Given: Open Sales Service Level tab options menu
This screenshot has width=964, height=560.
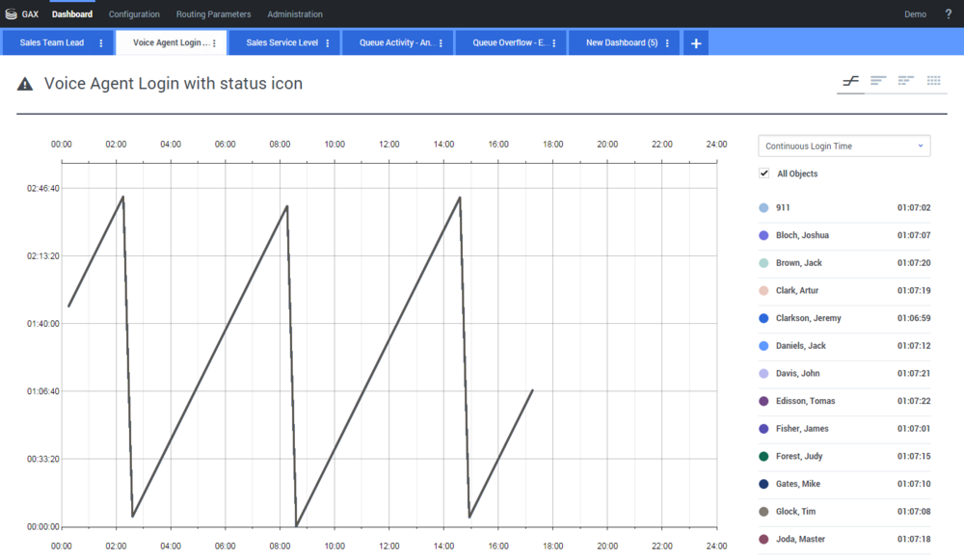Looking at the screenshot, I should 327,43.
